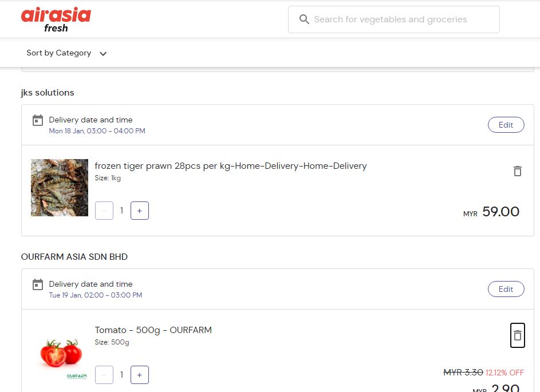The width and height of the screenshot is (540, 392).
Task: Edit OURFARM delivery date and time
Action: click(x=506, y=289)
